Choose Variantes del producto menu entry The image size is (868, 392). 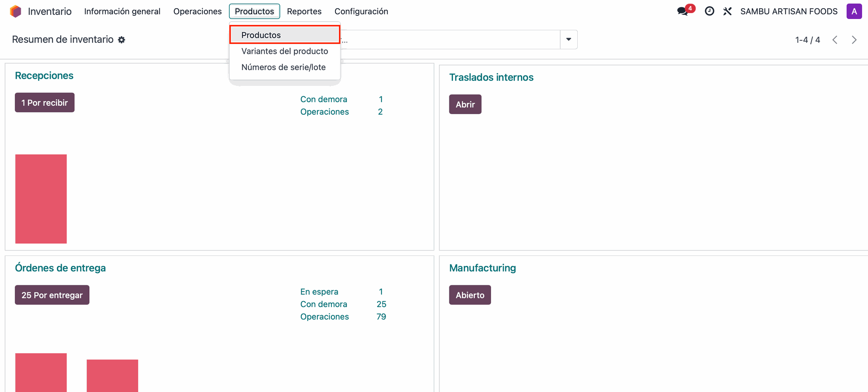pyautogui.click(x=284, y=51)
